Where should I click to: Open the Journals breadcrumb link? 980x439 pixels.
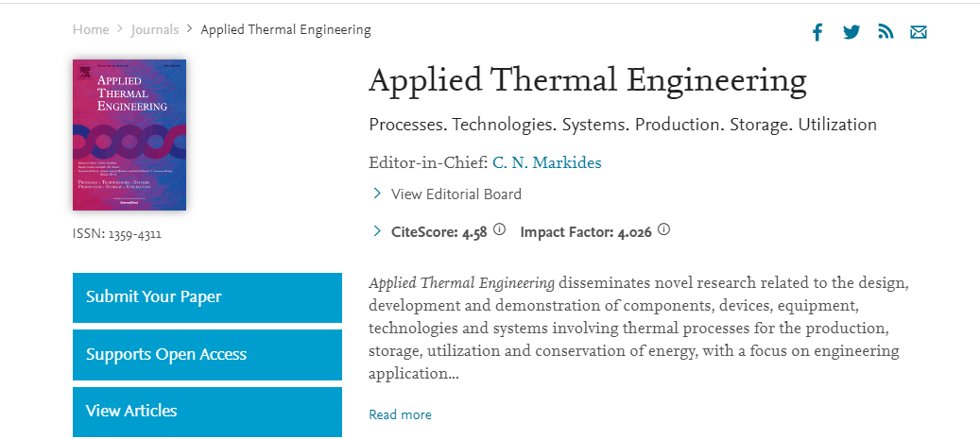[x=155, y=29]
